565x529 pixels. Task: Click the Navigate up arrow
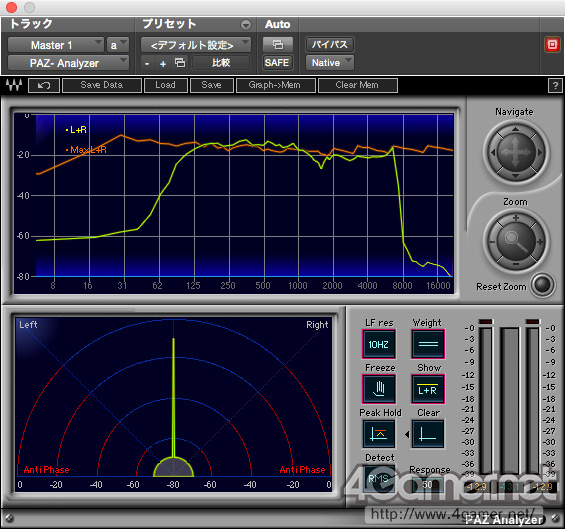tap(516, 129)
